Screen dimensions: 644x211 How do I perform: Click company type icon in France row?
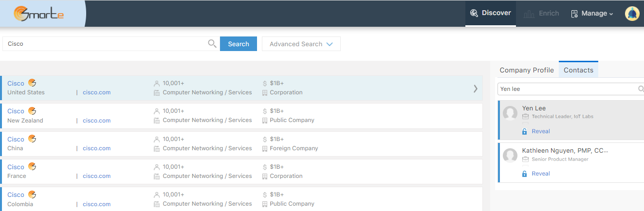coord(265,176)
